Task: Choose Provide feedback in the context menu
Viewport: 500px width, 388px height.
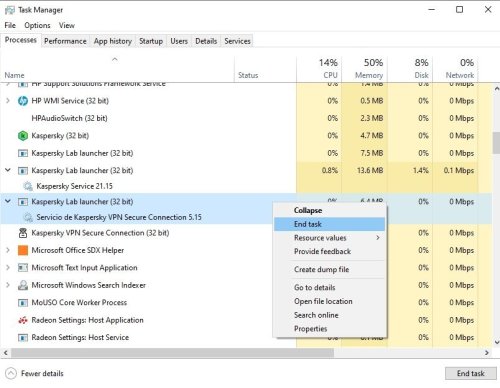Action: tap(329, 251)
